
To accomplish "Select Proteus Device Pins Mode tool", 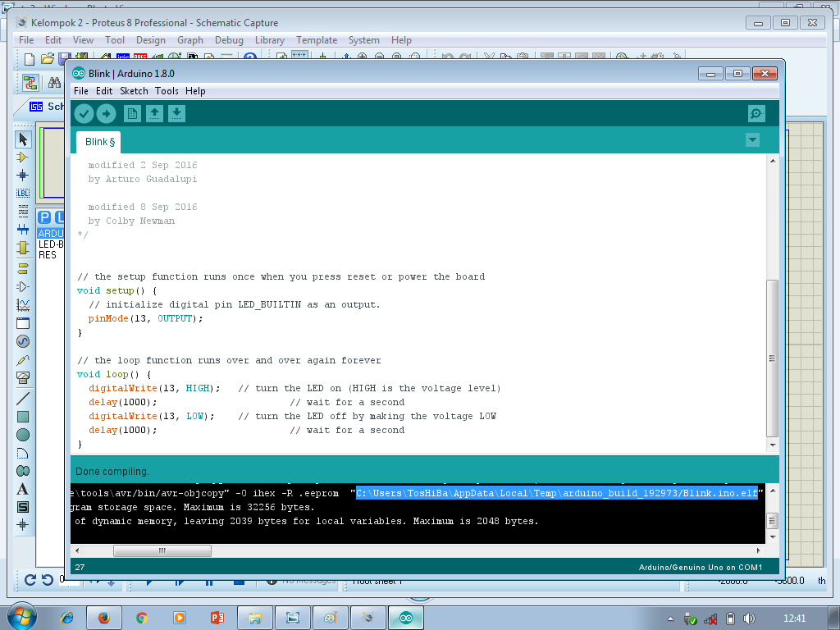I will [x=22, y=286].
